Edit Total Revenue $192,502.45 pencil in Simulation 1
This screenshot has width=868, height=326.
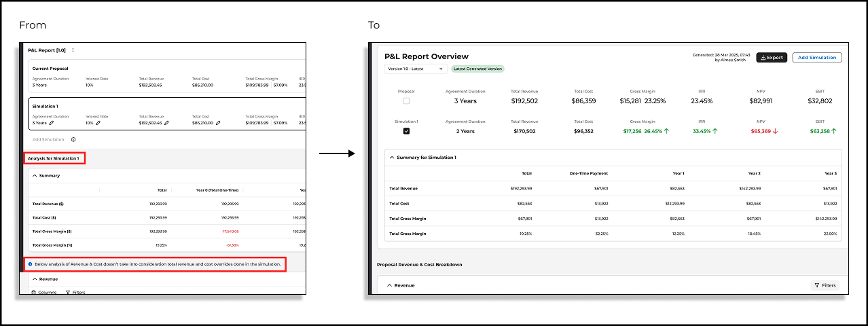click(x=167, y=123)
